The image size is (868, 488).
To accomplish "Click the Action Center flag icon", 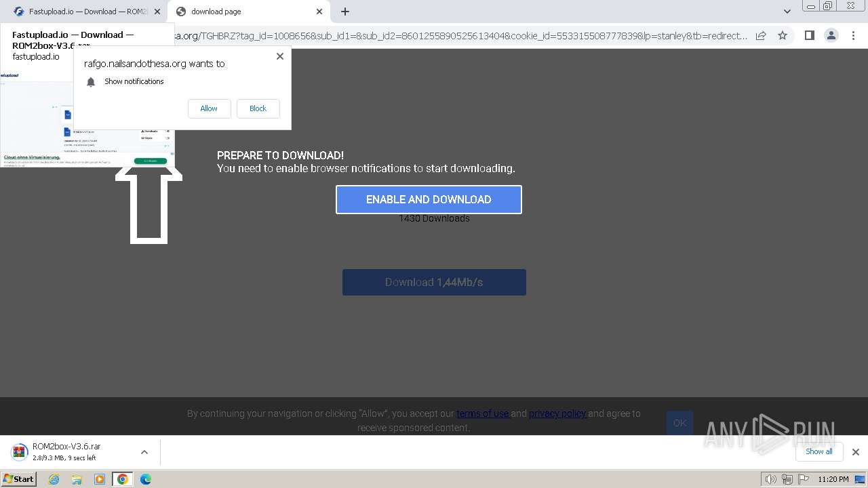I will [x=804, y=479].
